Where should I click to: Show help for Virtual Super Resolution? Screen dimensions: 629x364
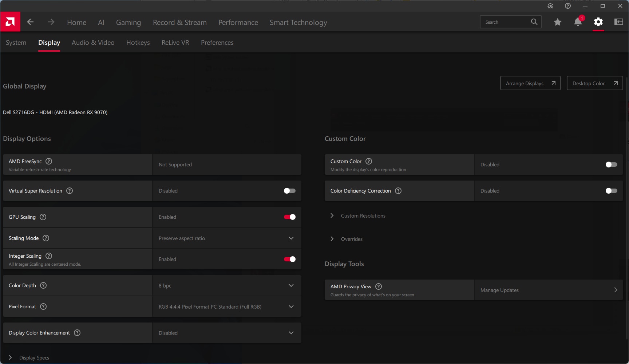tap(70, 191)
